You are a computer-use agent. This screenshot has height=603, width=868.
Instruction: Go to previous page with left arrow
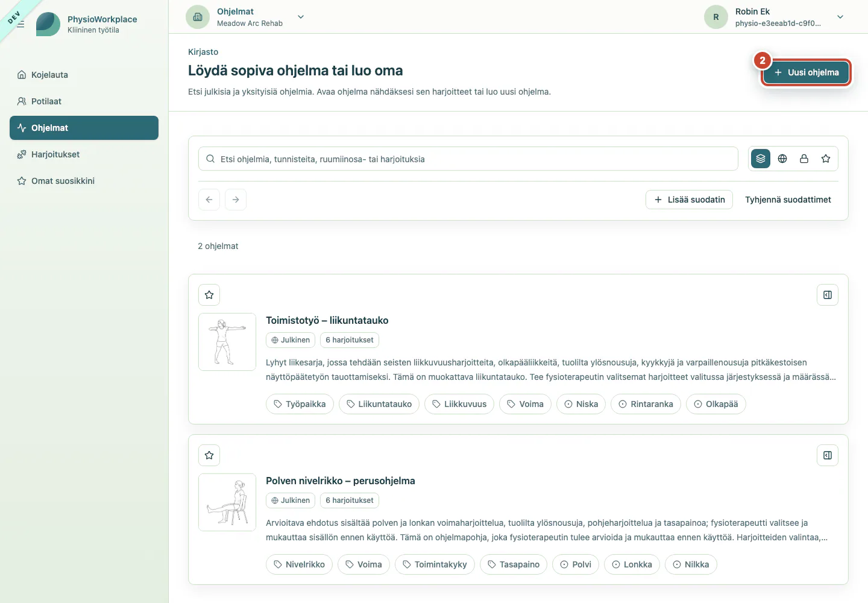point(209,200)
